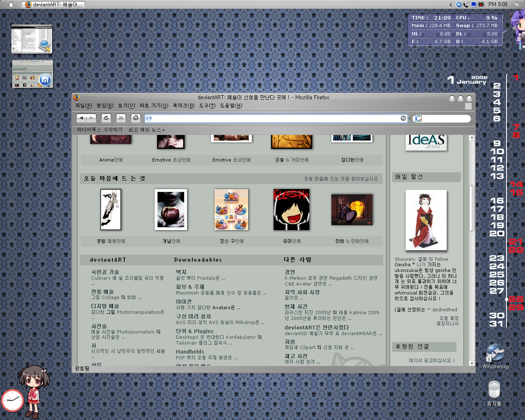Click the vertical scrollbar thumb of the page
The width and height of the screenshot is (525, 420).
[x=472, y=208]
